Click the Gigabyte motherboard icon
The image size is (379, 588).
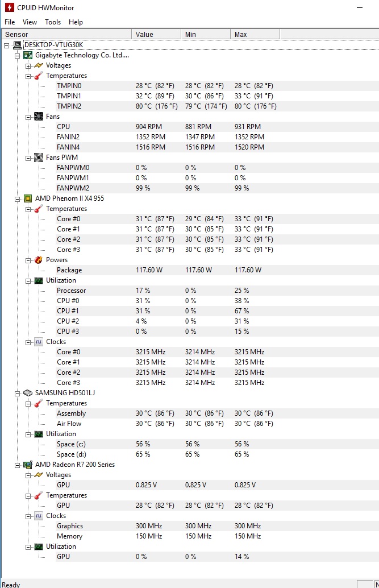27,55
